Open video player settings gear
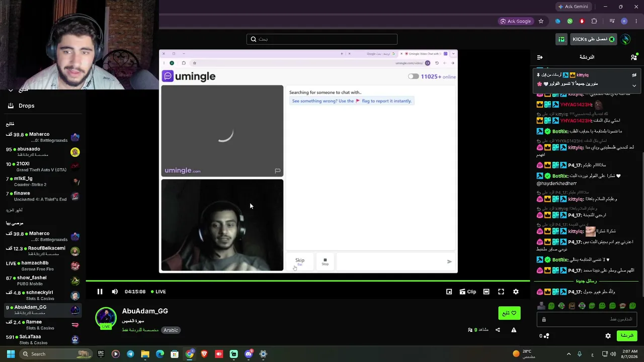Image resolution: width=644 pixels, height=362 pixels. (516, 292)
